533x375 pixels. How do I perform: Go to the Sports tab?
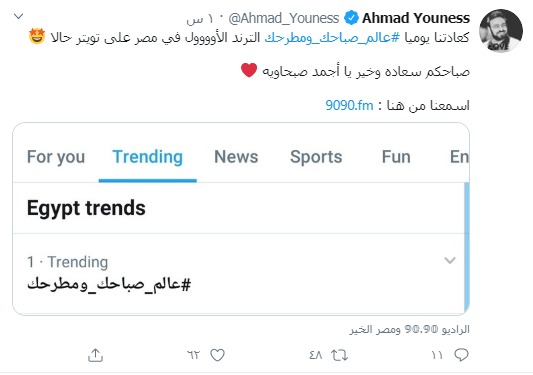pyautogui.click(x=316, y=157)
